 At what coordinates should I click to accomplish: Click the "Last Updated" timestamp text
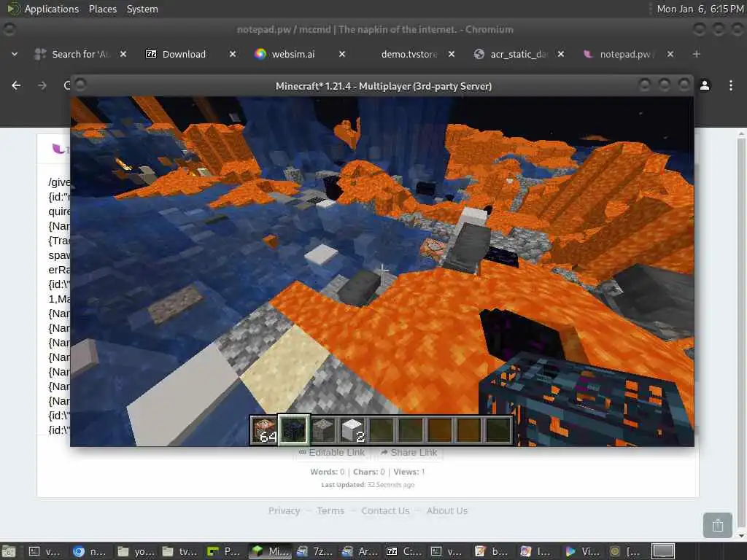[368, 485]
